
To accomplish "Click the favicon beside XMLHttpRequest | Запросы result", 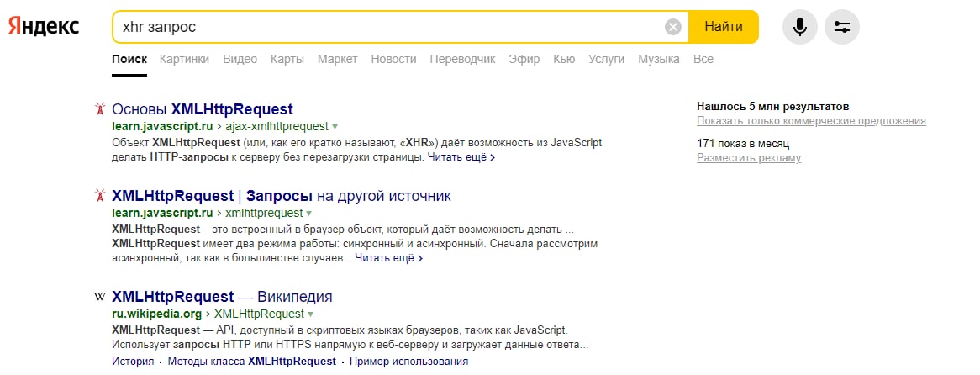I will pos(99,196).
